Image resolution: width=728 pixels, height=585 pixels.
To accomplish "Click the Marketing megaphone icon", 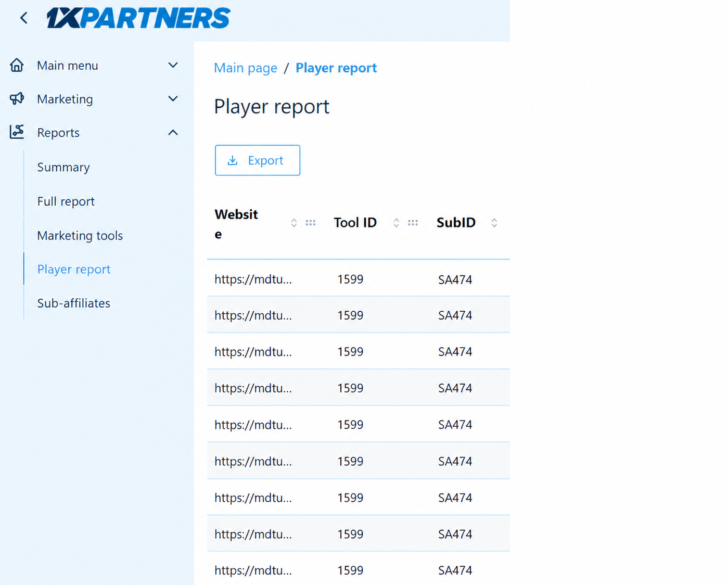I will 17,98.
